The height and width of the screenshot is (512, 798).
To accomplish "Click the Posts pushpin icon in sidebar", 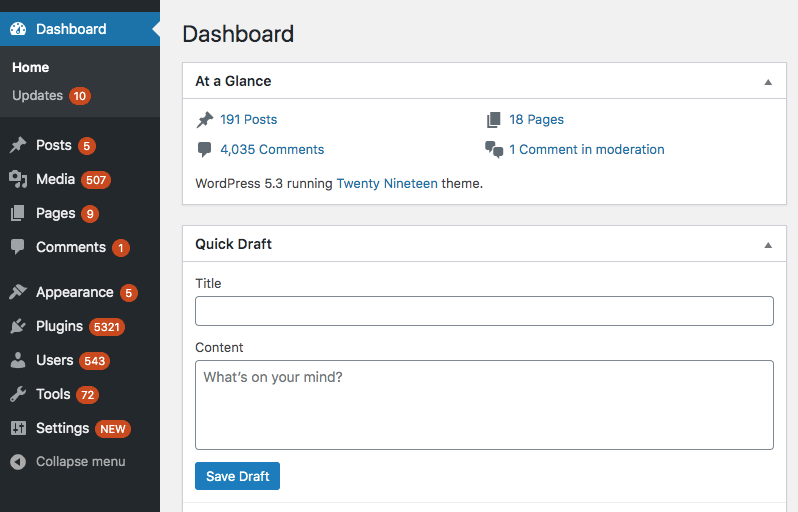I will [18, 145].
